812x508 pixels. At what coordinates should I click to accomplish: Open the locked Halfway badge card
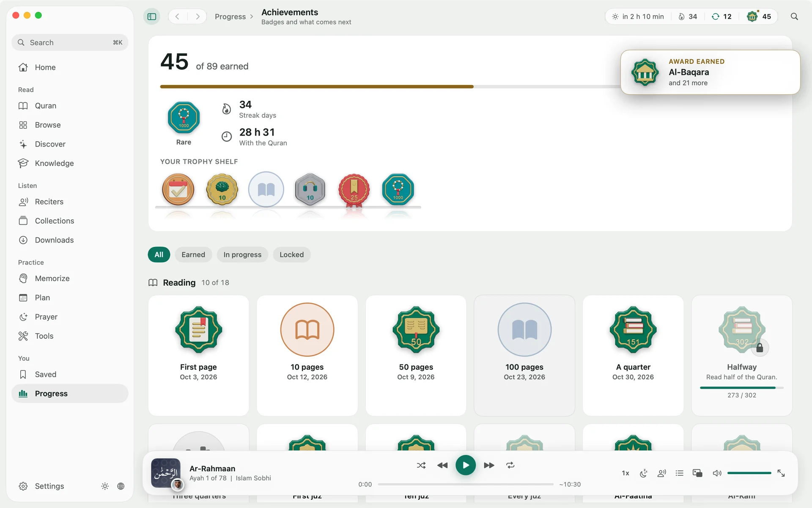742,356
